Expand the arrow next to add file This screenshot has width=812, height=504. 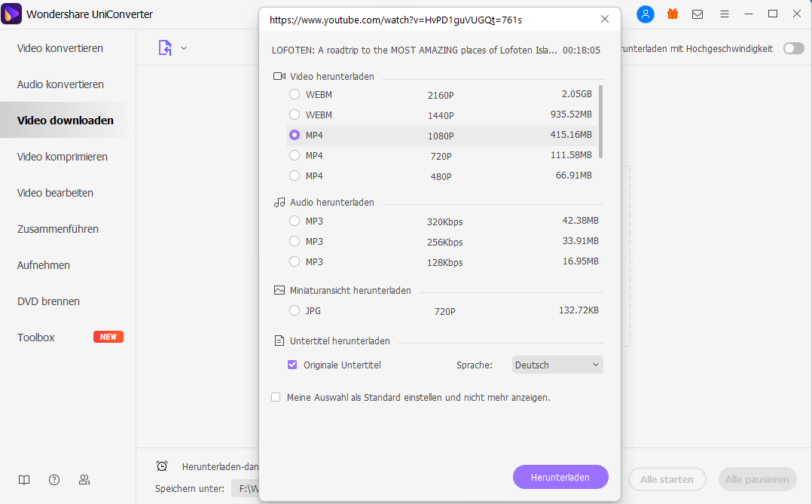pyautogui.click(x=184, y=48)
